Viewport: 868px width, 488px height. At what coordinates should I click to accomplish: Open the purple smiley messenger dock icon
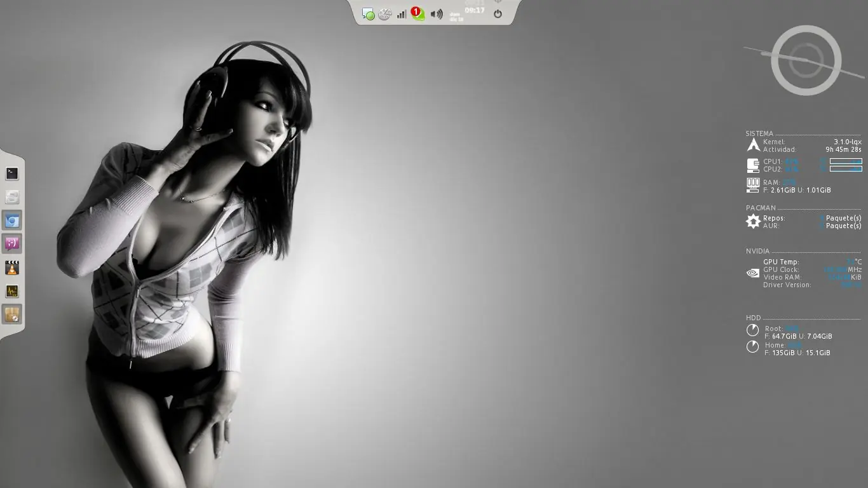point(11,243)
